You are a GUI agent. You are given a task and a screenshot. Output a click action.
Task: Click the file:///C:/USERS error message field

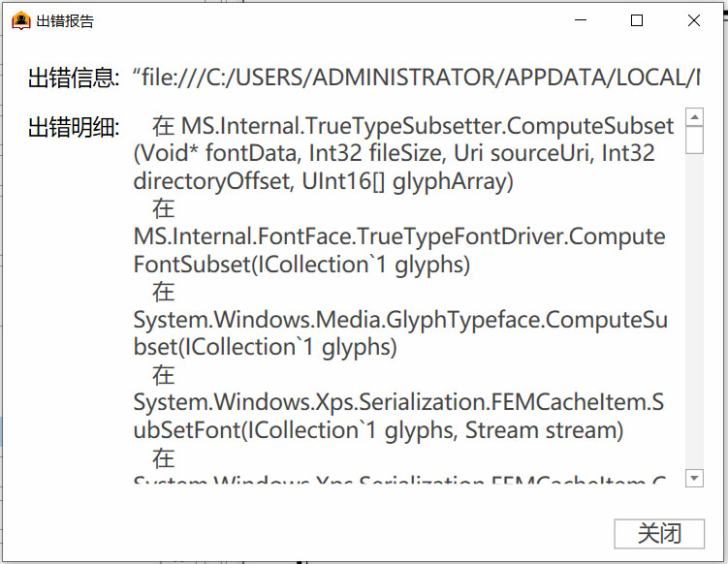[417, 78]
